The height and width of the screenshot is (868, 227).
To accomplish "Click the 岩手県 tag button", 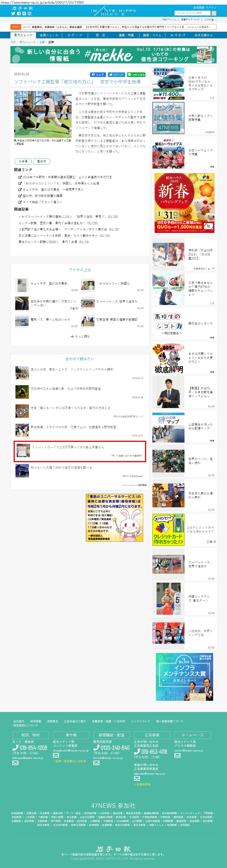I will pos(23,161).
